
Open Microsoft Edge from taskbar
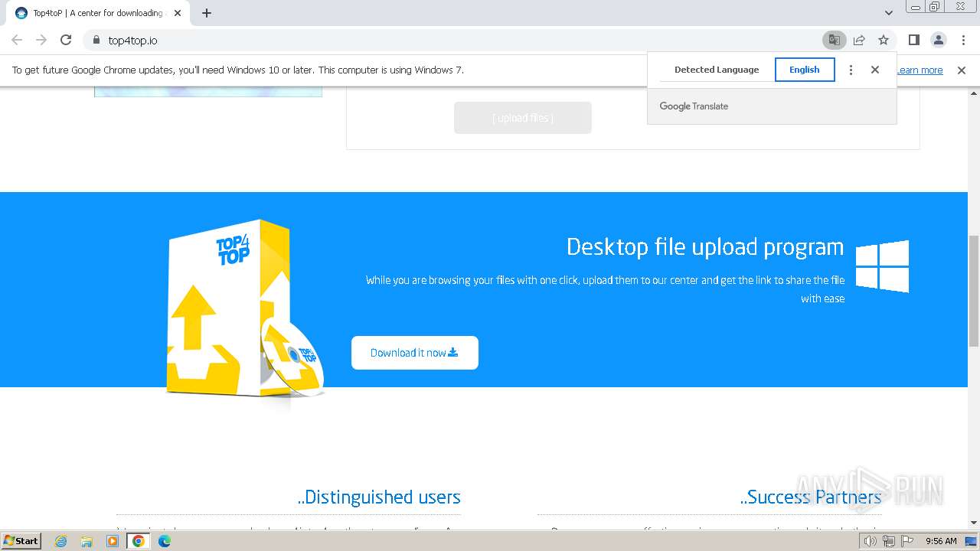[x=164, y=541]
